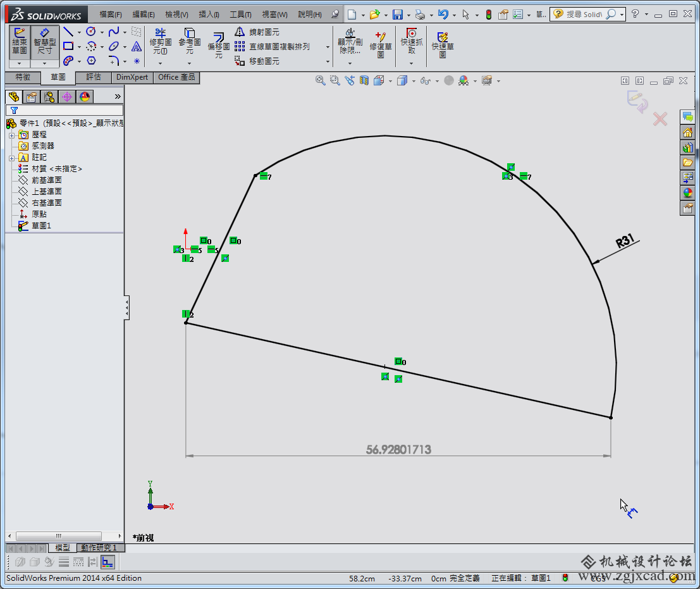700x589 pixels.
Task: Open Rectangle tool dropdown arrow
Action: coord(79,46)
